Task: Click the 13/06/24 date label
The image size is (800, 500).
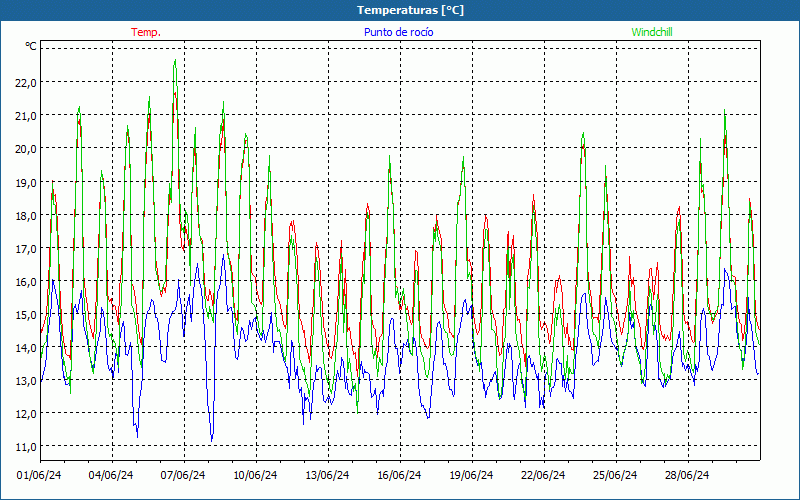Action: click(327, 475)
